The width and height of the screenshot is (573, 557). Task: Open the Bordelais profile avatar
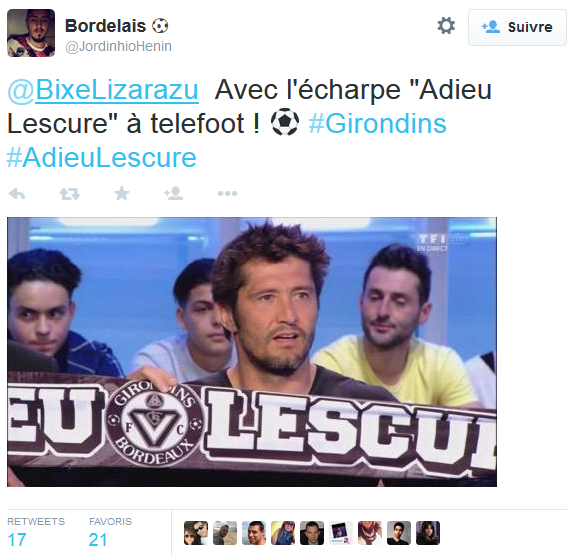click(x=31, y=33)
